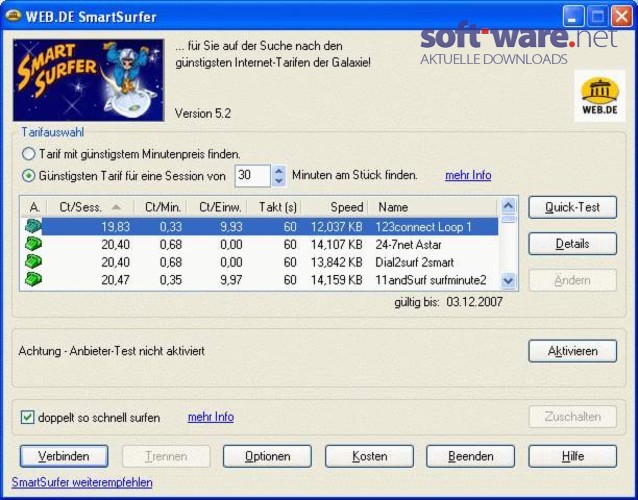Close the SmartSurfer window
The width and height of the screenshot is (638, 500).
pyautogui.click(x=622, y=16)
